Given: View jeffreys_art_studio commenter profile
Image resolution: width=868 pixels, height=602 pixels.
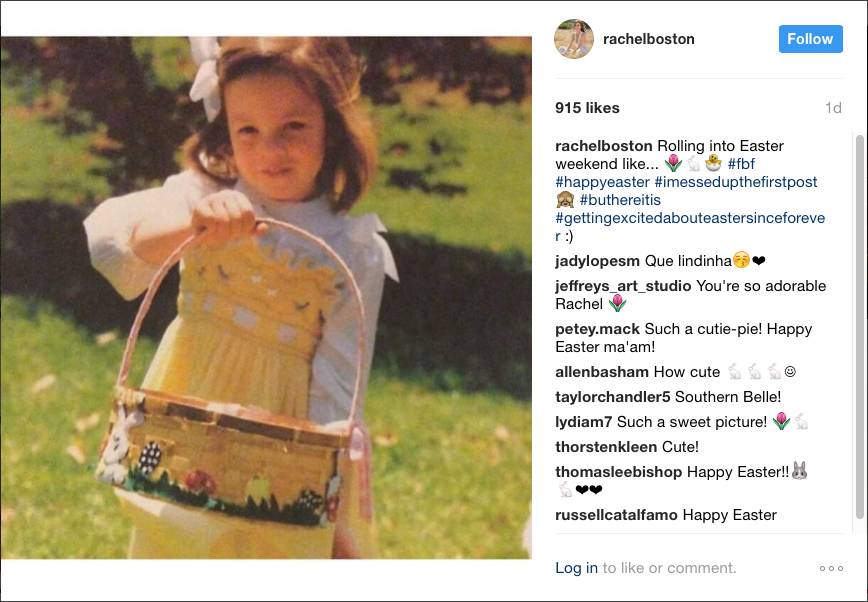Looking at the screenshot, I should pos(623,286).
